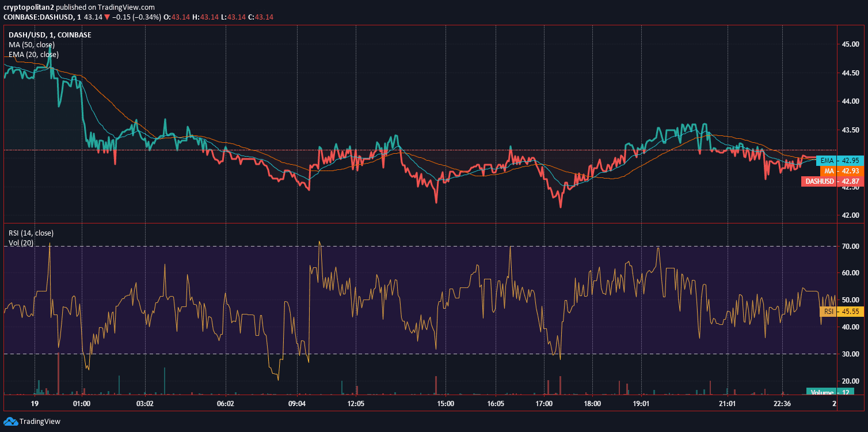Click the 70.00 RSI axis label

(x=851, y=247)
